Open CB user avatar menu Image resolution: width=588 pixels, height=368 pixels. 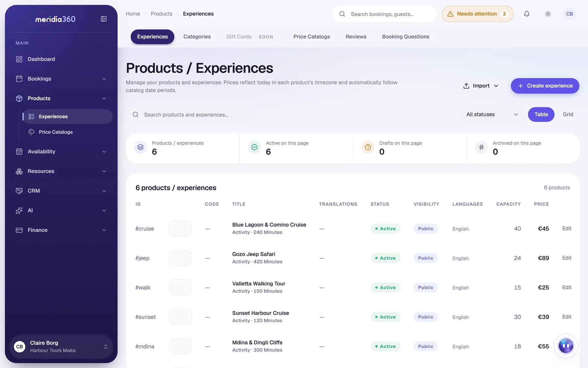[569, 14]
